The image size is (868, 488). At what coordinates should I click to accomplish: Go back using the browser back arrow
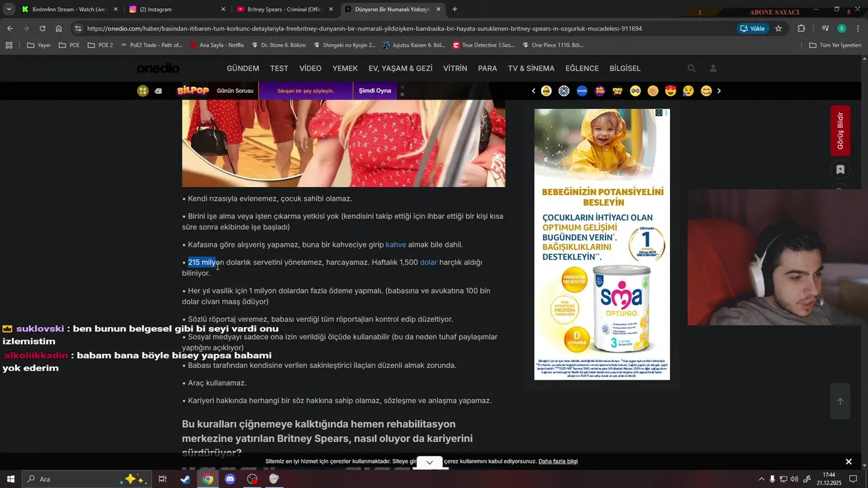click(9, 28)
